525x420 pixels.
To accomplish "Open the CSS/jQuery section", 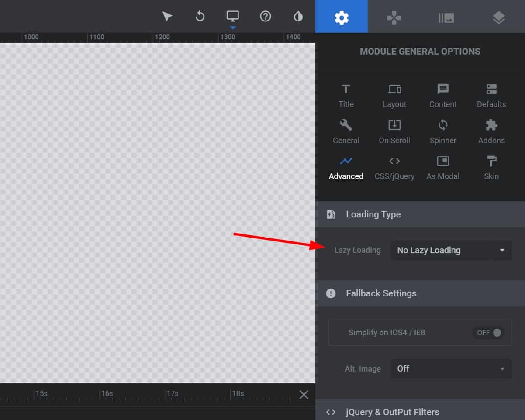I will [x=394, y=168].
